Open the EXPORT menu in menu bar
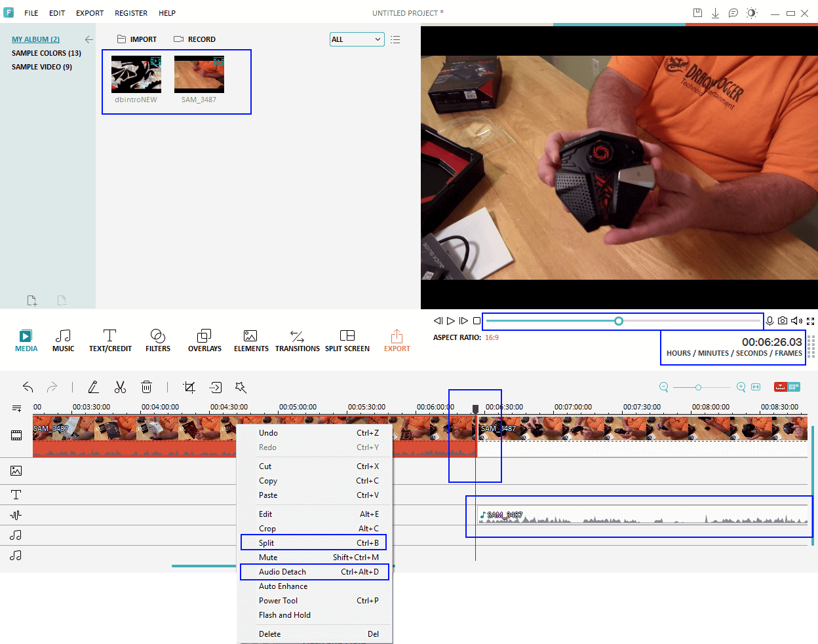 tap(90, 13)
